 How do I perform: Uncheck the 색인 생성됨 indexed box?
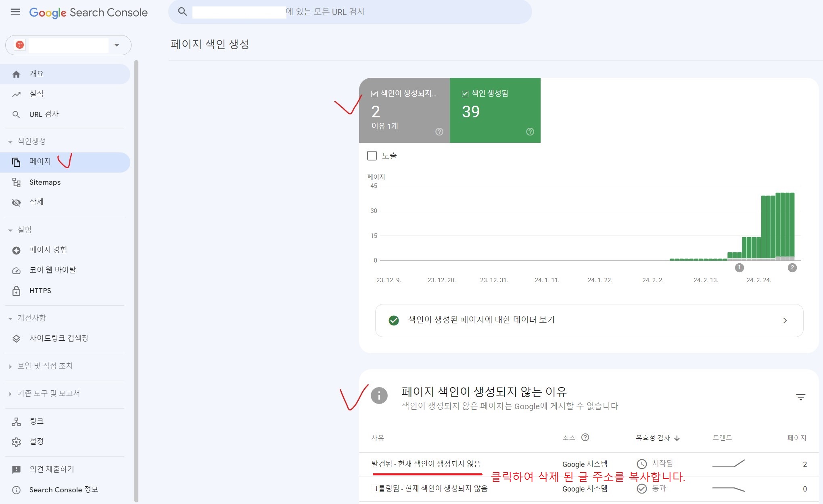point(465,93)
